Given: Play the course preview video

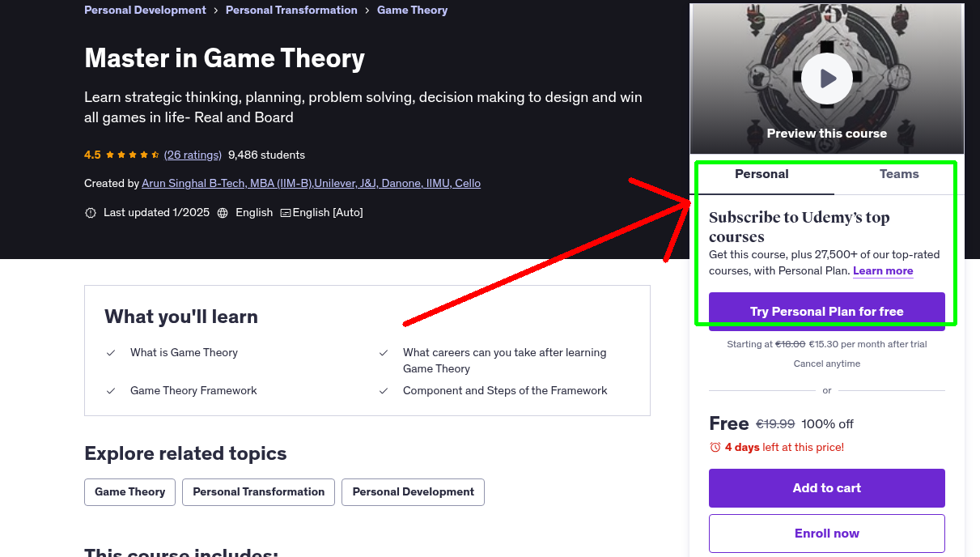Looking at the screenshot, I should tap(827, 79).
